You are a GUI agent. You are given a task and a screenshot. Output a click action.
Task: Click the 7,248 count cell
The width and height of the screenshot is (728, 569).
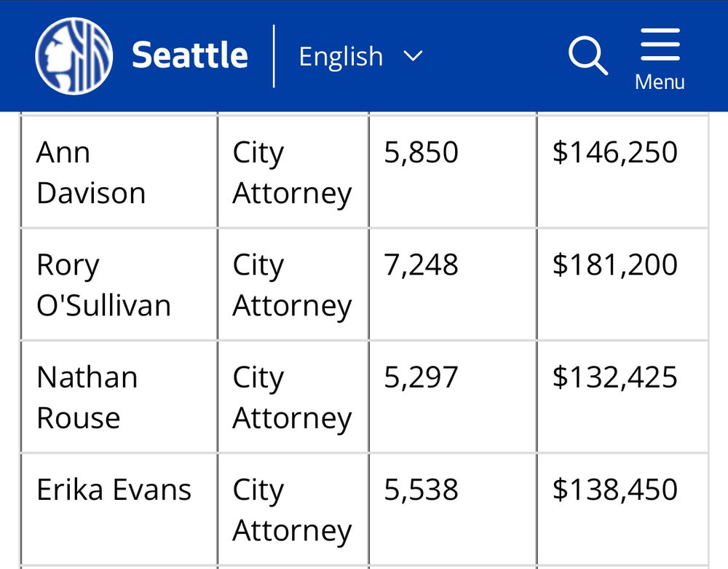pyautogui.click(x=453, y=285)
